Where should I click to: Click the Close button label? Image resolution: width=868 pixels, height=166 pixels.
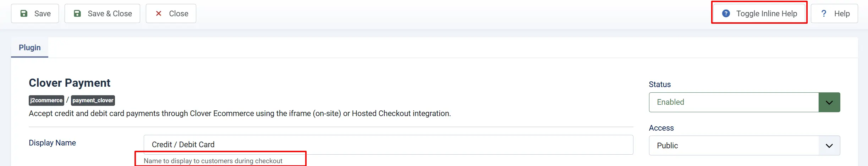[x=179, y=13]
